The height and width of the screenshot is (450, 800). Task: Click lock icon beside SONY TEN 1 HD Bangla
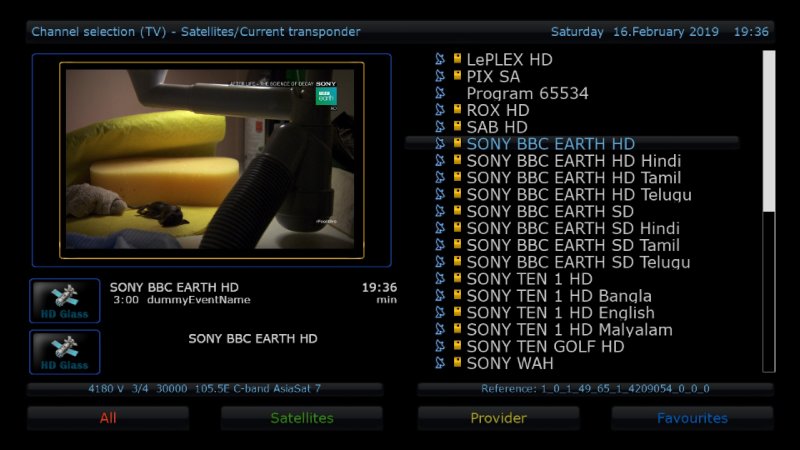pyautogui.click(x=457, y=294)
